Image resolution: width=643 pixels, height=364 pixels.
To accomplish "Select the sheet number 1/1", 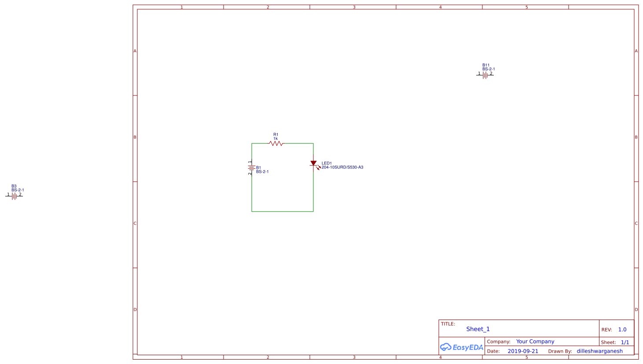I will [625, 342].
